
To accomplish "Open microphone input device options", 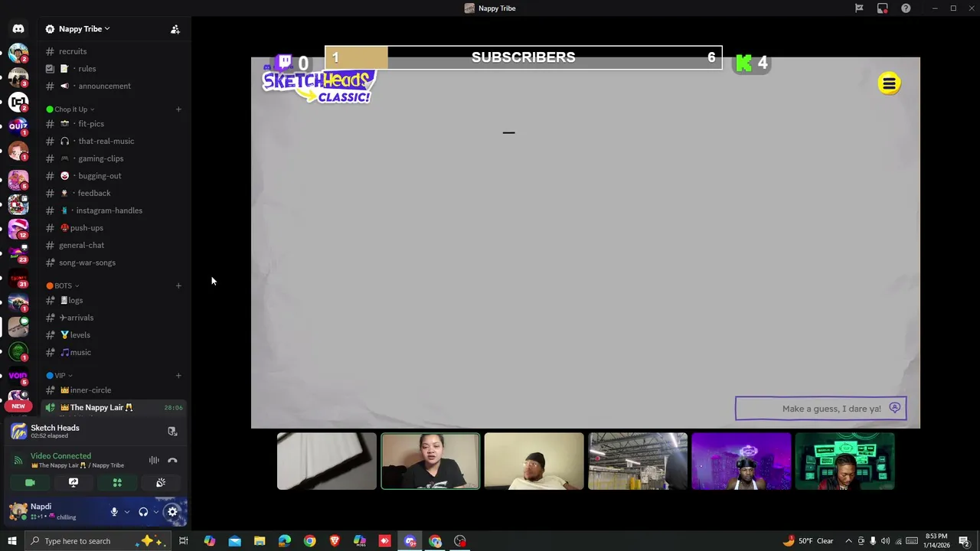I will (x=126, y=512).
